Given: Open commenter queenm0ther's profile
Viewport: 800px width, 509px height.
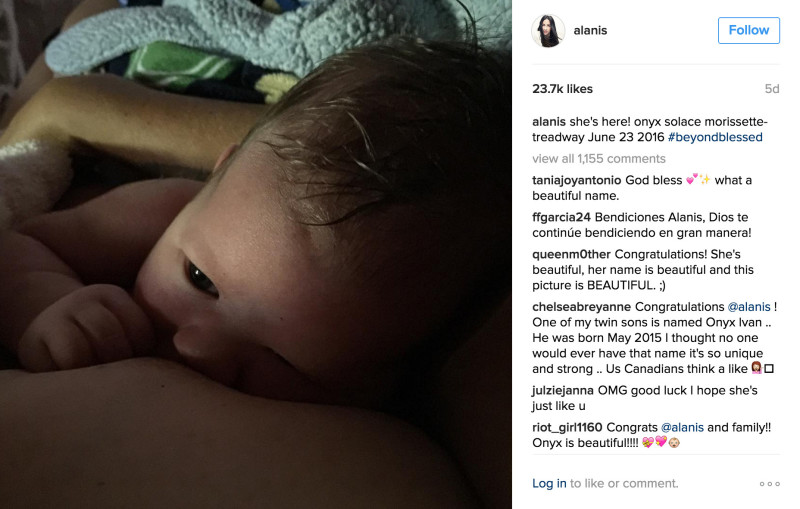Looking at the screenshot, I should 571,254.
